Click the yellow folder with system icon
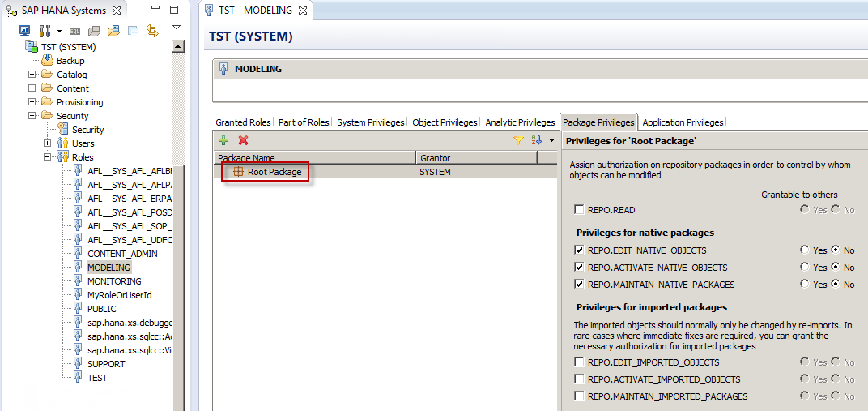 [113, 31]
